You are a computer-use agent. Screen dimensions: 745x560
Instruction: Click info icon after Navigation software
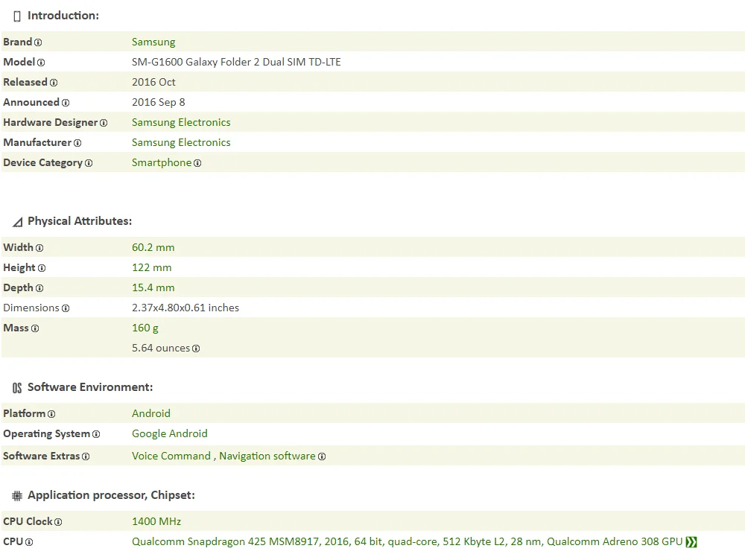coord(322,456)
